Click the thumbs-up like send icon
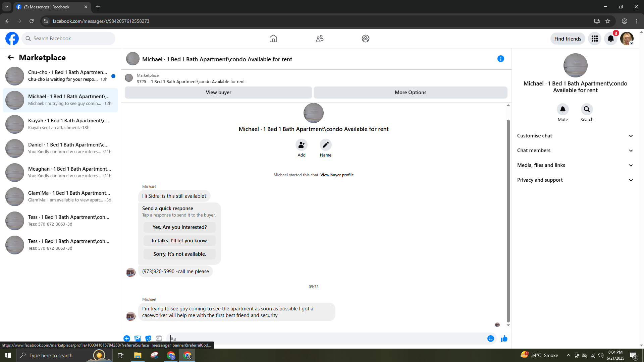This screenshot has height=362, width=644. click(x=504, y=339)
